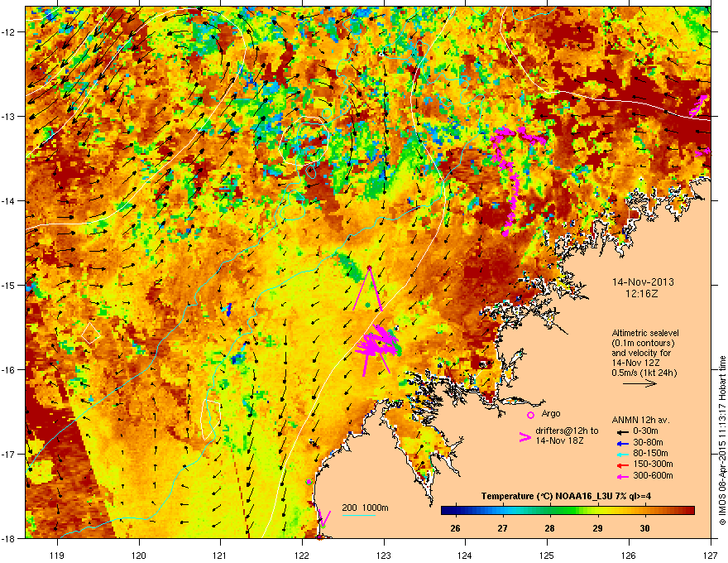Click the Argo circle symbol in legend
The image size is (728, 563).
tap(530, 415)
